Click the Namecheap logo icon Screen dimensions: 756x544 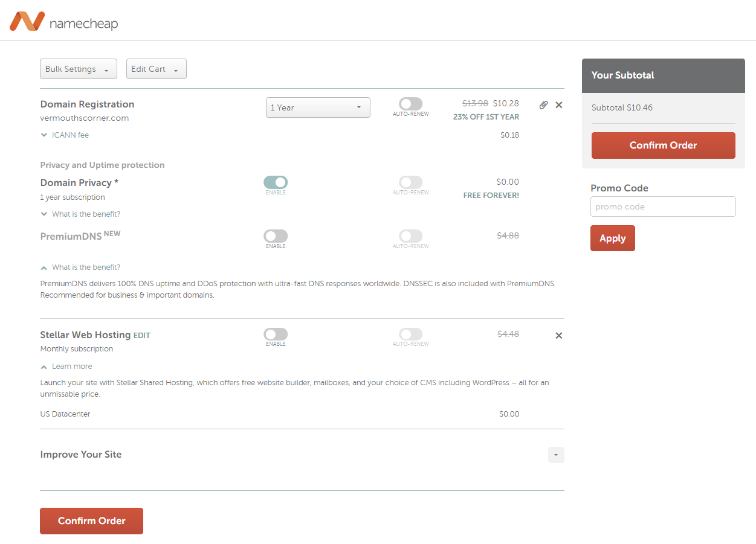(x=27, y=21)
